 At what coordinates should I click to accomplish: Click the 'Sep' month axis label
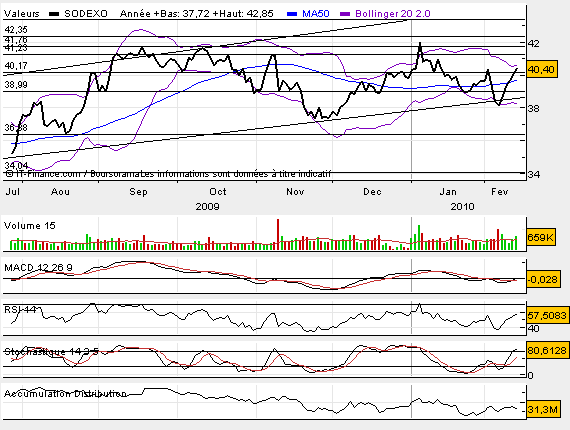click(x=139, y=192)
